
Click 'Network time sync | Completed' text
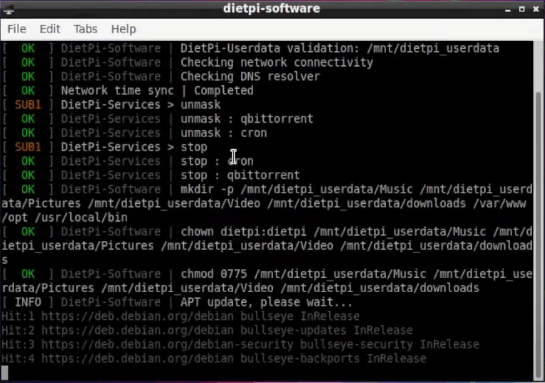(157, 91)
